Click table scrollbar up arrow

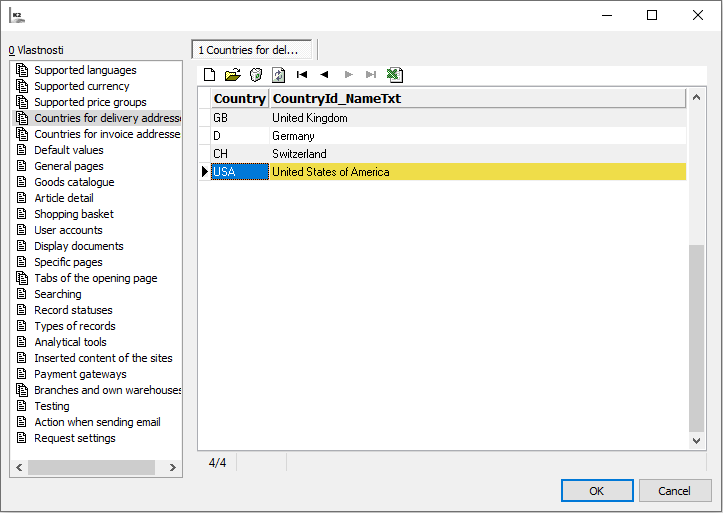click(696, 97)
